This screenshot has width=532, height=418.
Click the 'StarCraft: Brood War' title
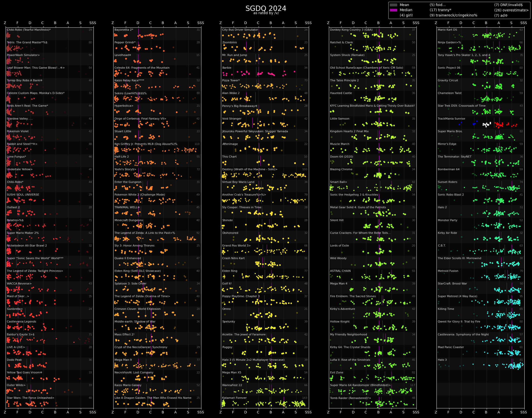[452, 283]
